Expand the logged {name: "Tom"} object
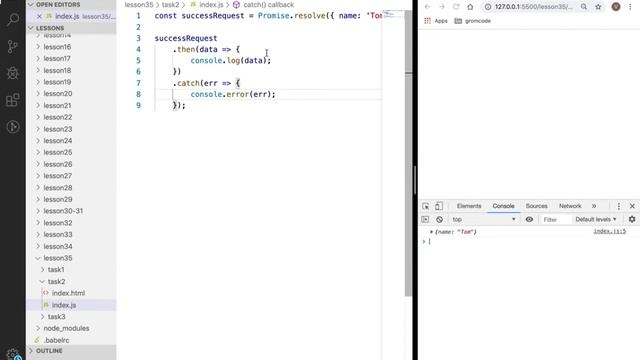The width and height of the screenshot is (640, 360). (x=431, y=232)
